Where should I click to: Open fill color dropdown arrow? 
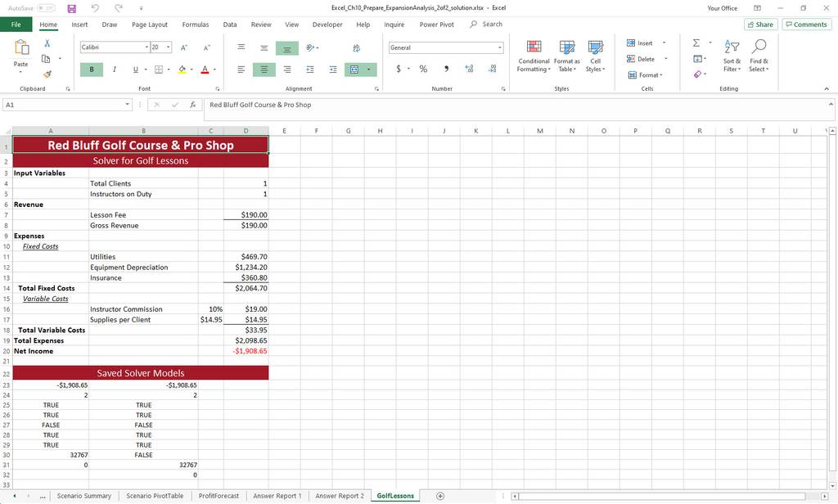click(x=191, y=70)
